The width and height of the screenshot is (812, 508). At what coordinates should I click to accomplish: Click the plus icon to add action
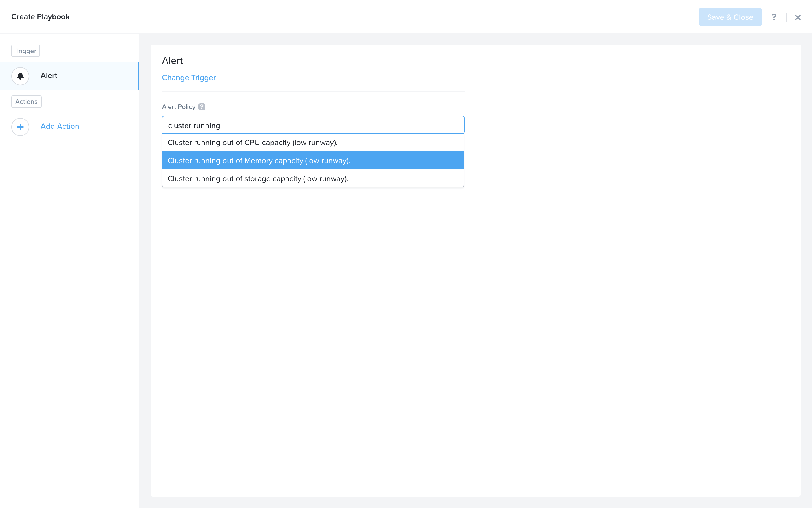click(20, 127)
